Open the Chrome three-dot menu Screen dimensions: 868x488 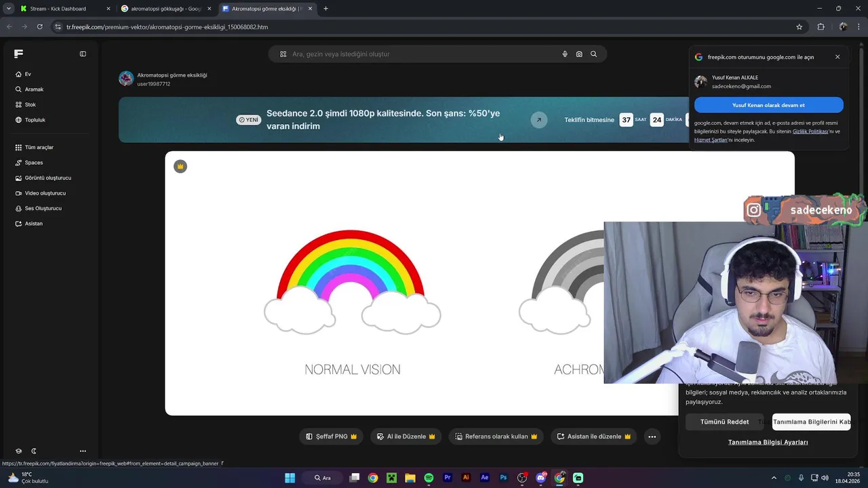(859, 27)
